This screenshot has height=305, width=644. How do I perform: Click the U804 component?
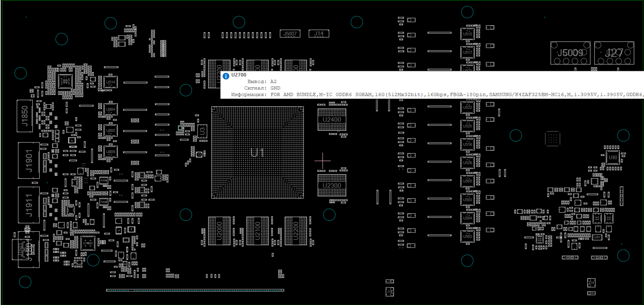pyautogui.click(x=111, y=110)
